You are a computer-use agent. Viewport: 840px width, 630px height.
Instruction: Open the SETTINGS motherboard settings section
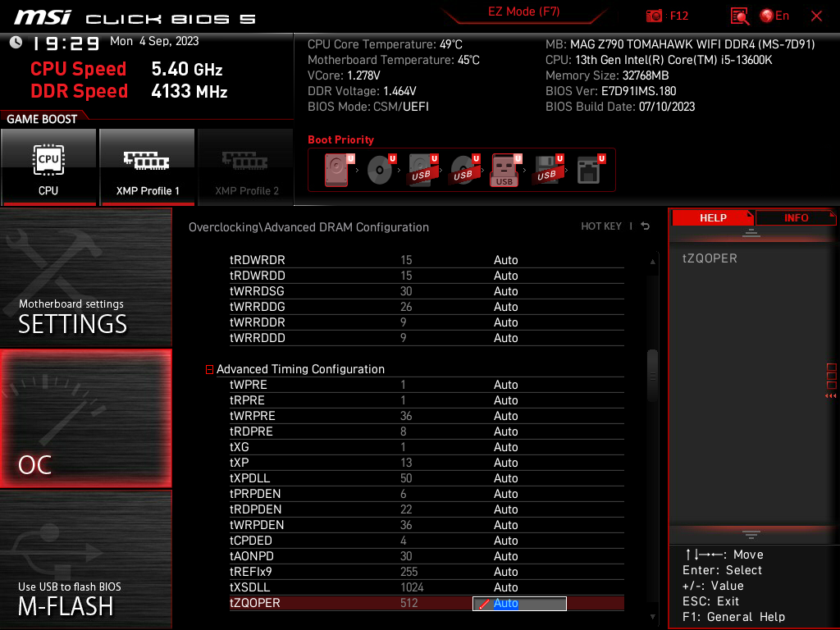click(x=85, y=277)
